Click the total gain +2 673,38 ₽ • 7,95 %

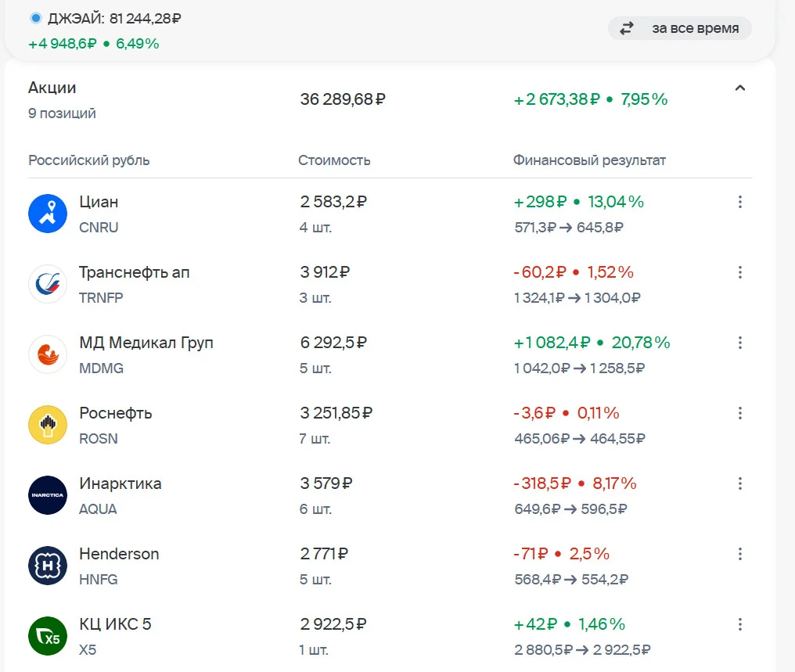click(x=591, y=99)
